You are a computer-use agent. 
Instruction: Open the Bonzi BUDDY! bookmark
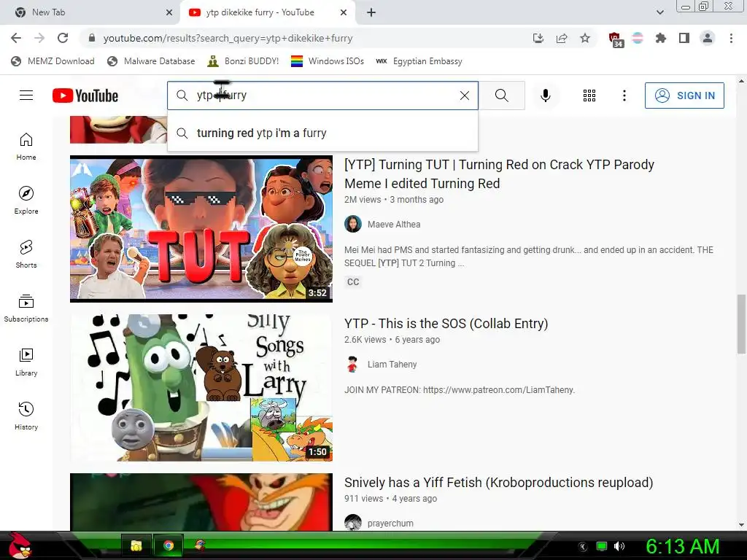click(243, 61)
